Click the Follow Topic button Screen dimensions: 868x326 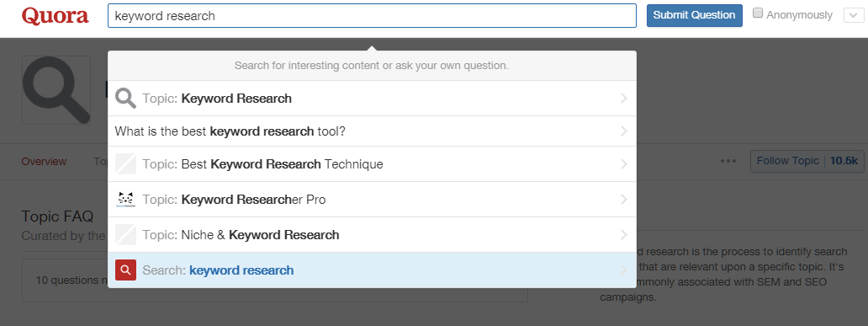point(807,162)
